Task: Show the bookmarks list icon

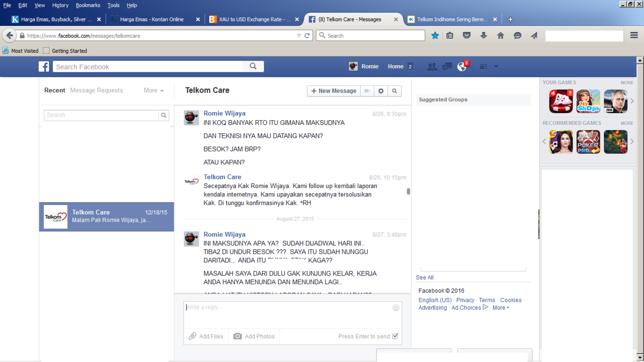Action: [450, 36]
